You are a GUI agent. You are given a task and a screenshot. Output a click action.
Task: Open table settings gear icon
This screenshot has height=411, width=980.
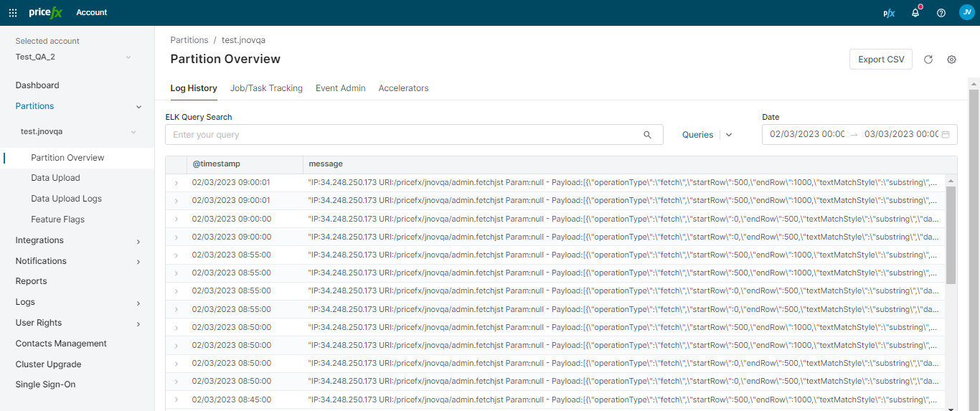pos(952,60)
